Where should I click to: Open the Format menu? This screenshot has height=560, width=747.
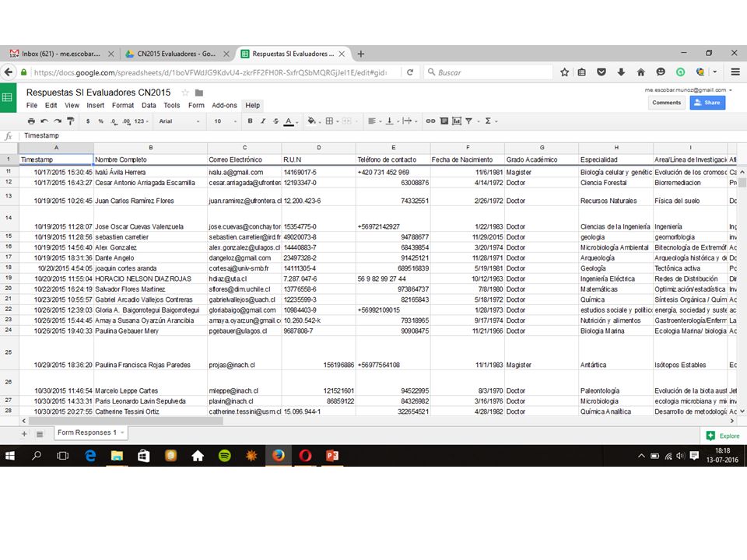pos(123,105)
